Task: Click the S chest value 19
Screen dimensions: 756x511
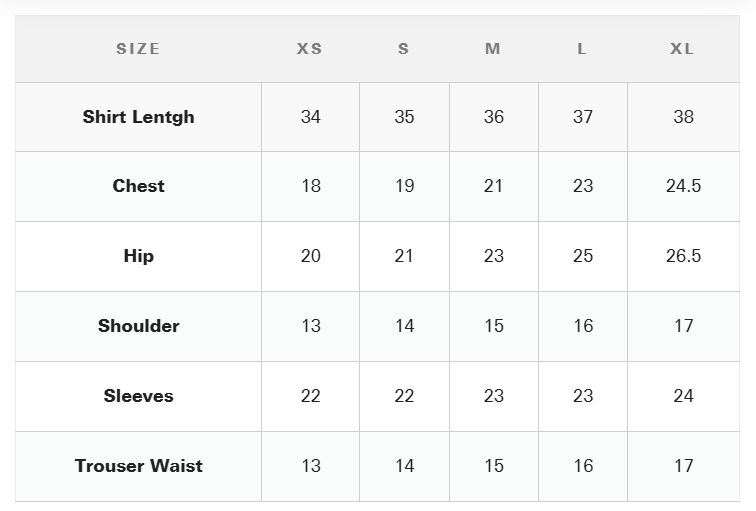Action: coord(405,186)
